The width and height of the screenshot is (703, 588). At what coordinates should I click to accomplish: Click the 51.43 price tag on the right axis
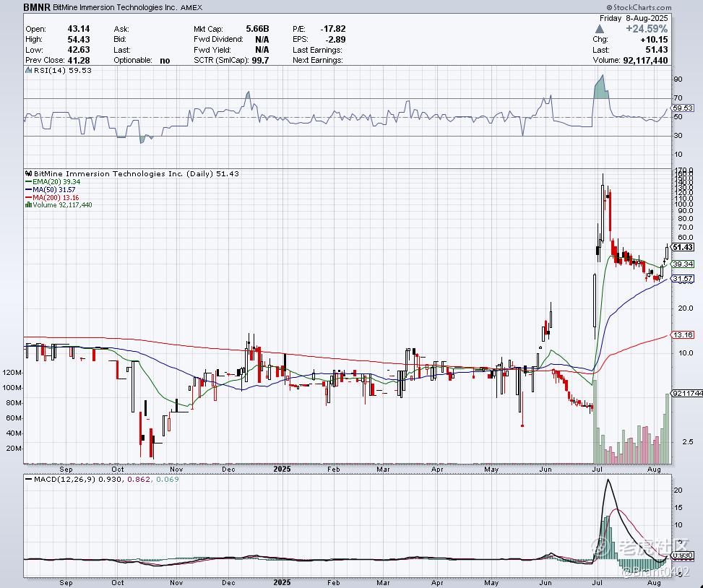point(683,247)
